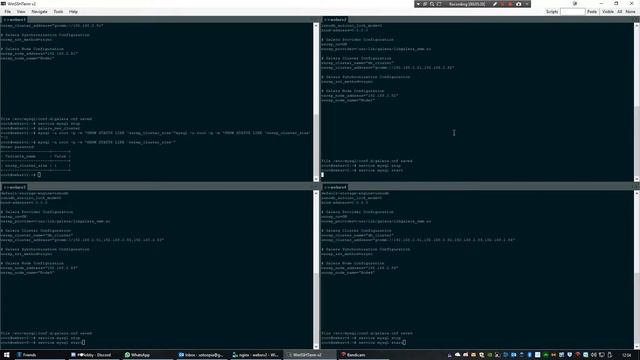
Task: Click the Scripts input field
Action: (572, 12)
